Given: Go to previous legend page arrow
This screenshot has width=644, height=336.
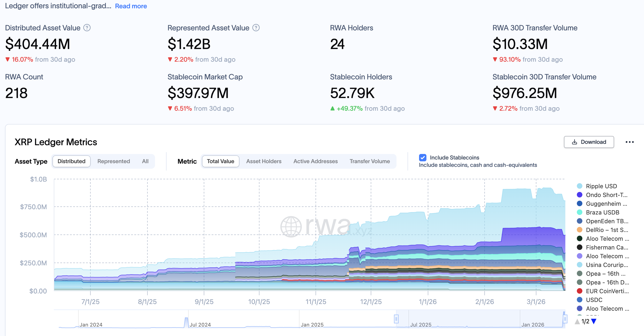Looking at the screenshot, I should click(x=577, y=322).
